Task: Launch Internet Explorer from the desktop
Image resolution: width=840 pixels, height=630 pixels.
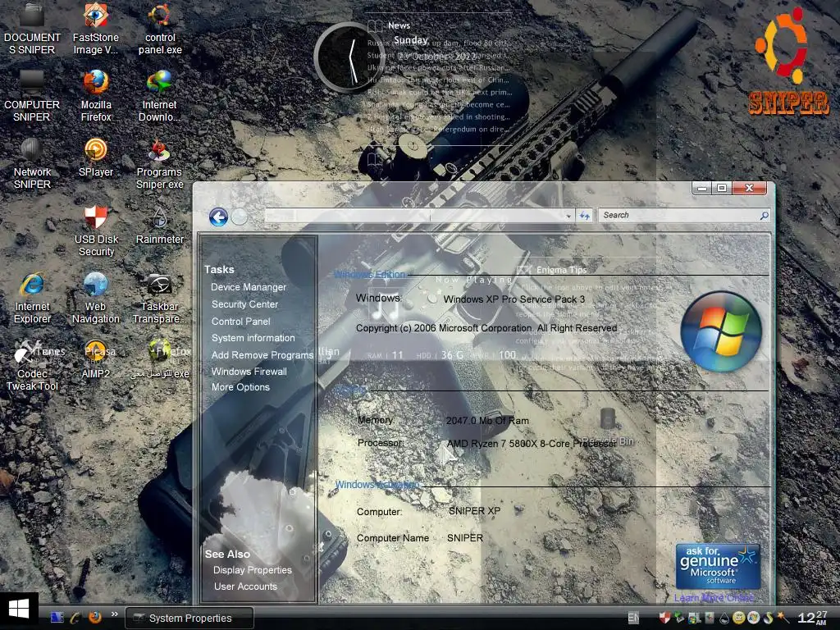Action: (x=32, y=298)
